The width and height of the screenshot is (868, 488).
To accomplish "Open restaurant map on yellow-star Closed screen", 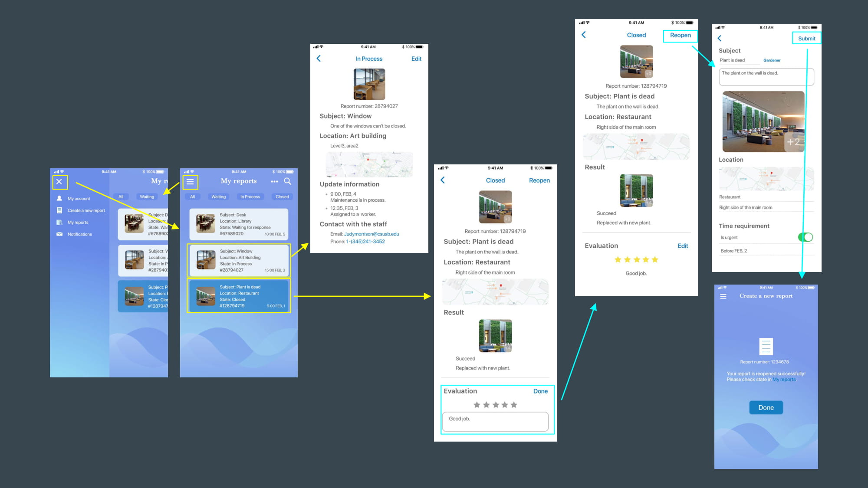I will (636, 146).
